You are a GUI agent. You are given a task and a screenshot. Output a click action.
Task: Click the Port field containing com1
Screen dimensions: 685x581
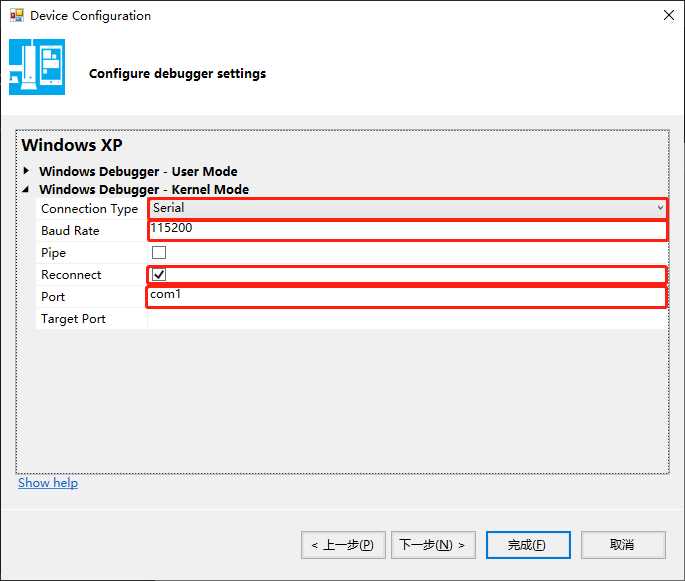406,297
